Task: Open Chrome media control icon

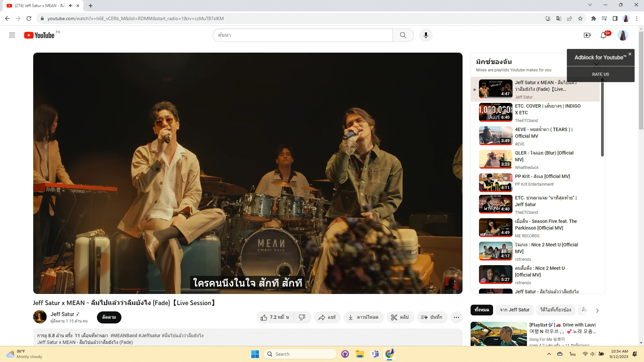Action: [x=604, y=18]
